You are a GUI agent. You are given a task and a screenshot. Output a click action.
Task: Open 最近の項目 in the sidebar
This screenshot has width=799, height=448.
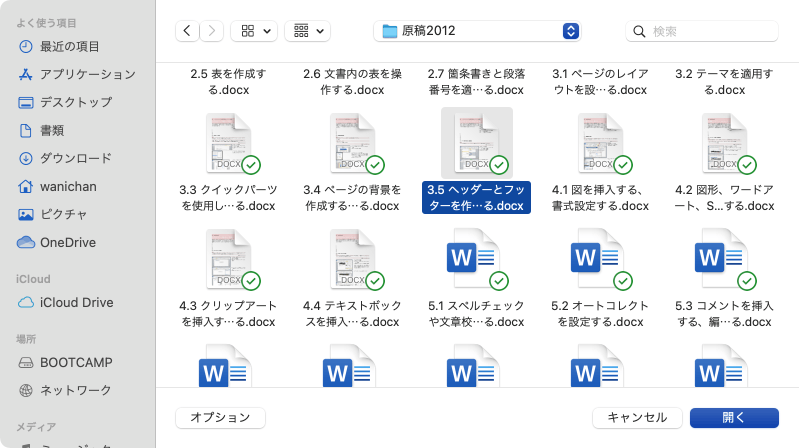pyautogui.click(x=59, y=47)
